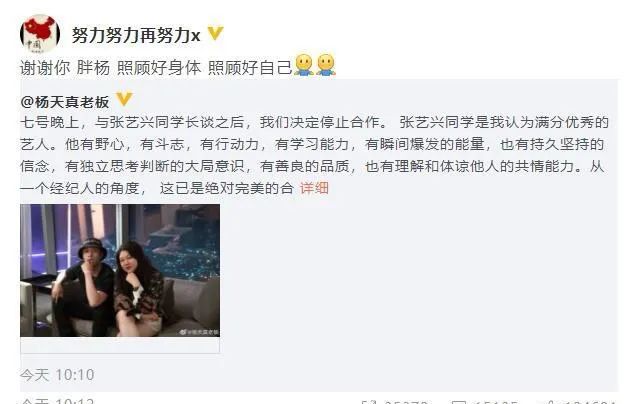The width and height of the screenshot is (634, 404).
Task: Click the username 努力努力再努力x
Action: click(136, 35)
